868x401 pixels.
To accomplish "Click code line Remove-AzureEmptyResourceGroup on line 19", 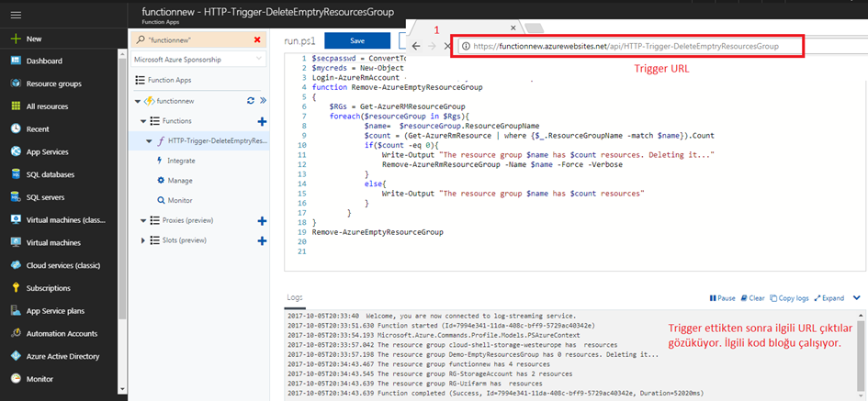I will [378, 233].
